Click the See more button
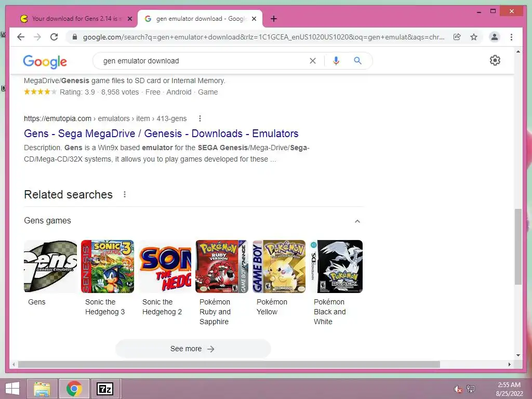 click(x=193, y=349)
